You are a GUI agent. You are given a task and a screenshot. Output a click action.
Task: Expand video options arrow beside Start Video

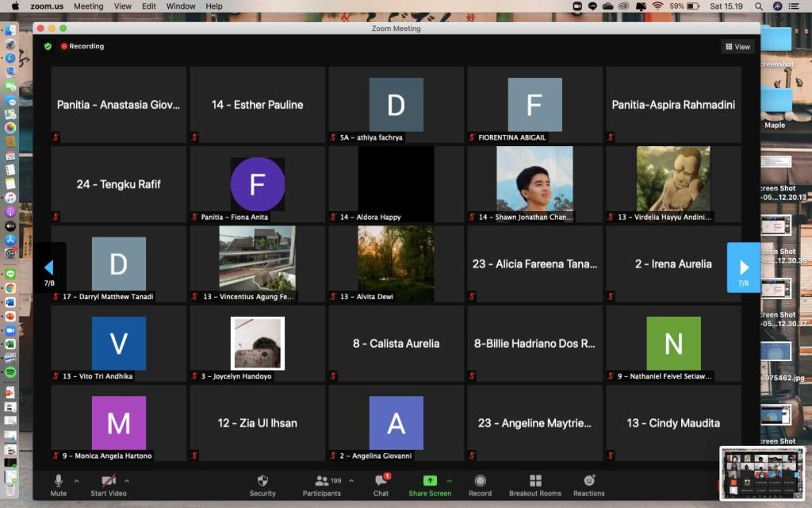(127, 480)
